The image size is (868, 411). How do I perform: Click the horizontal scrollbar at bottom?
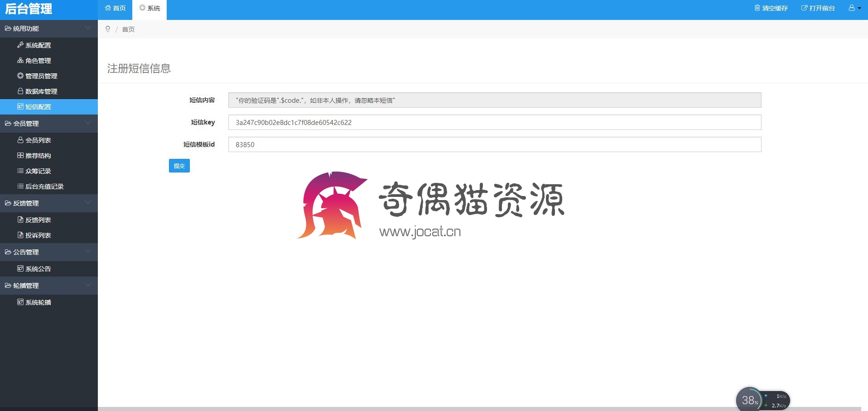coord(479,409)
